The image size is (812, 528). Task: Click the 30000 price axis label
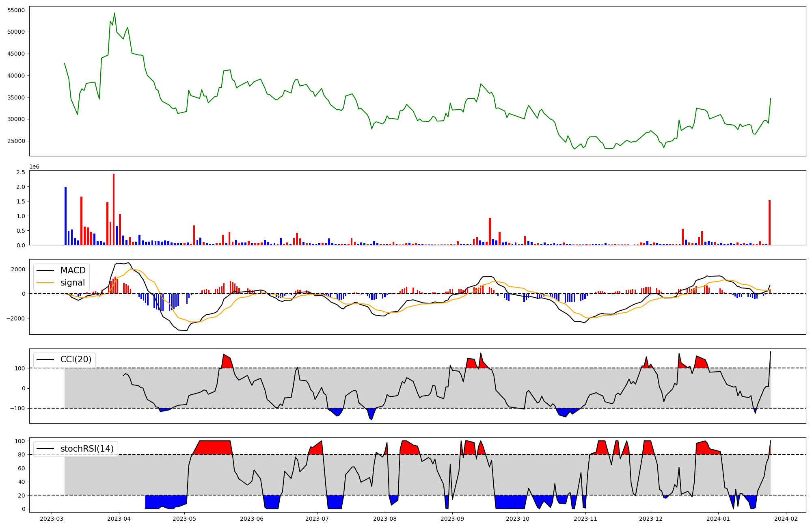coord(16,119)
